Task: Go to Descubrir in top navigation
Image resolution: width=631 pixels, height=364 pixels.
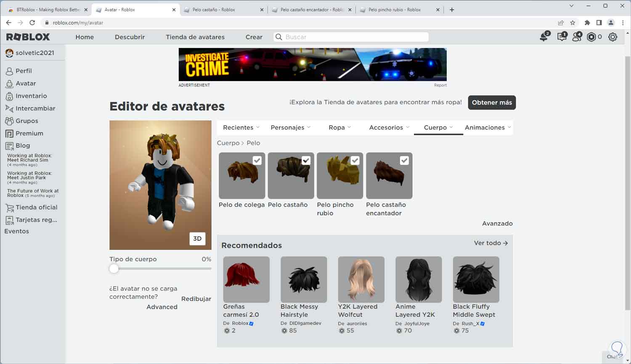Action: 130,37
